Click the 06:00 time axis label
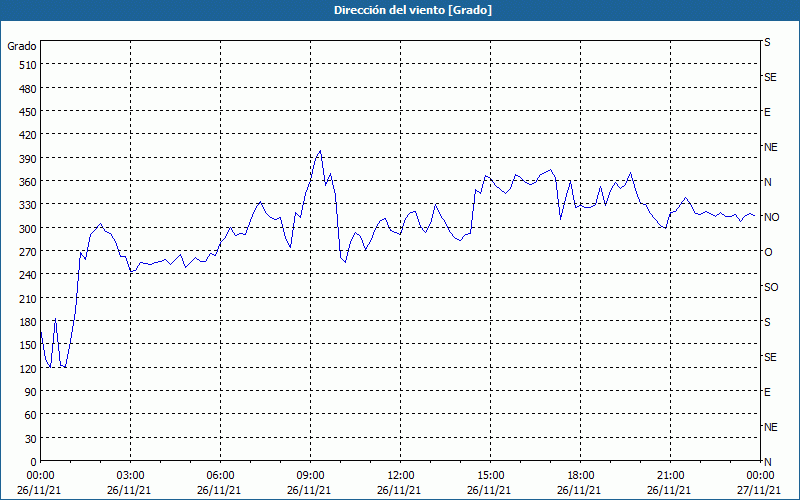Image resolution: width=800 pixels, height=500 pixels. (x=220, y=476)
